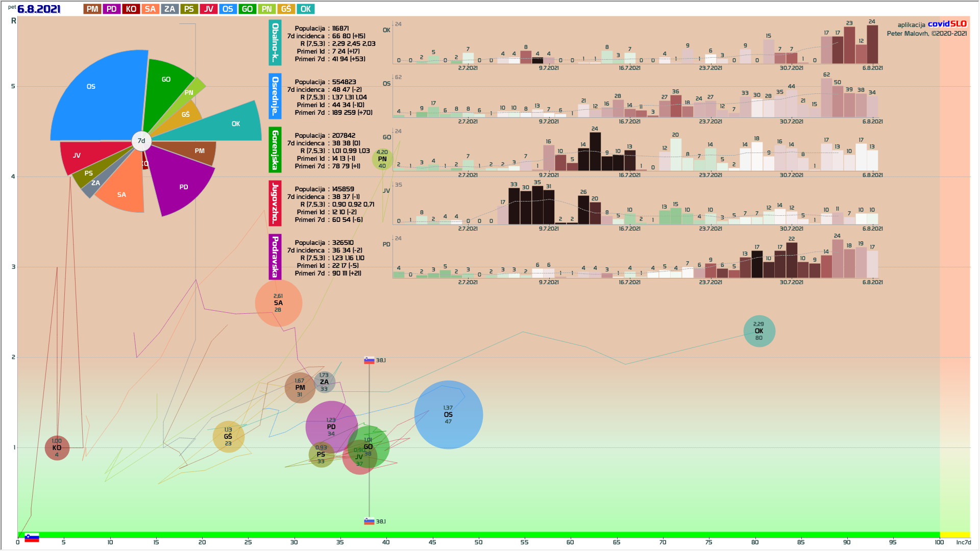Toggle the KO region legend chip
980x551 pixels.
[x=131, y=9]
